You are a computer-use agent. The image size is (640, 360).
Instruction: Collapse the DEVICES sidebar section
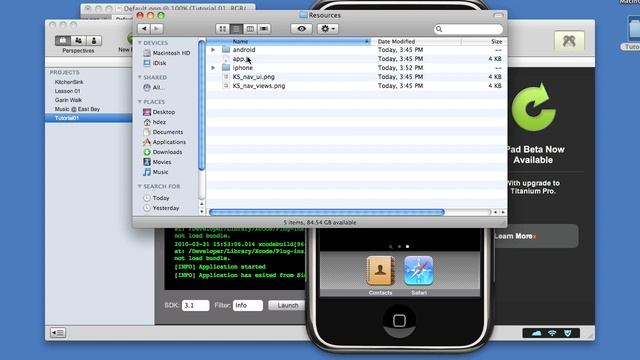point(140,42)
